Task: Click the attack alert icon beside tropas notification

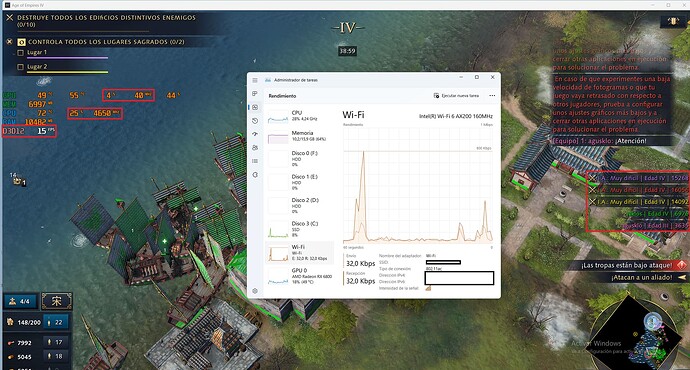Action: (681, 265)
